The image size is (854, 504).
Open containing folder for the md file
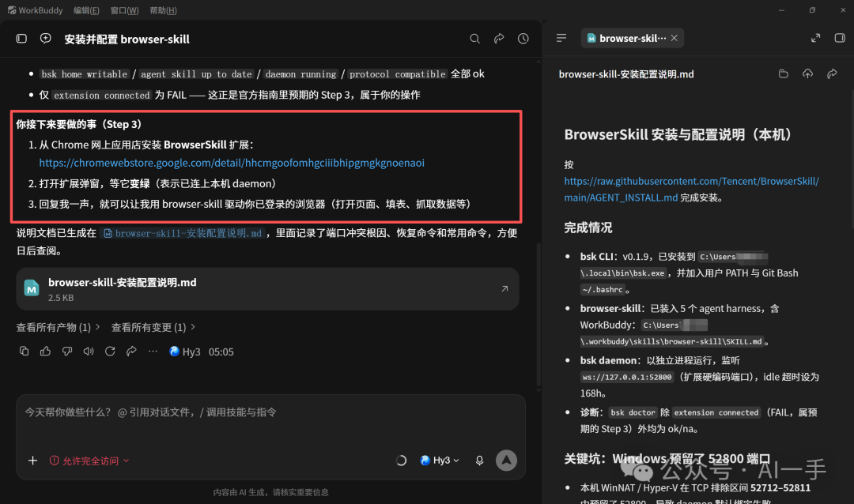click(x=783, y=74)
